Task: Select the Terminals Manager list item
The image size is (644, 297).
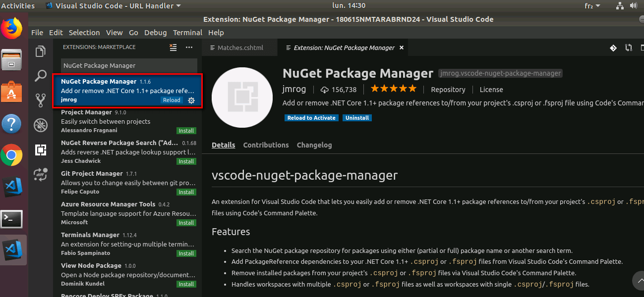Action: point(127,244)
